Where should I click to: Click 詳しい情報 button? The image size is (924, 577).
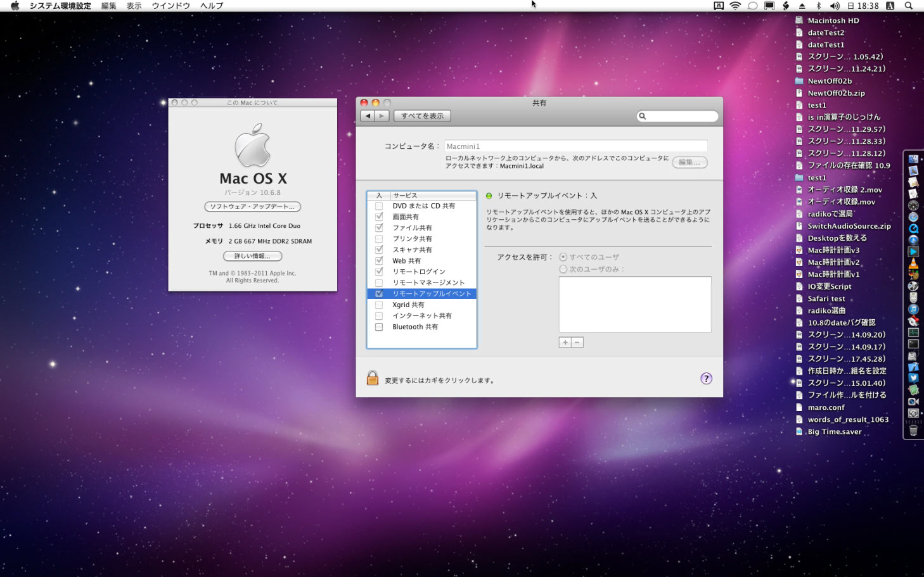(x=252, y=256)
